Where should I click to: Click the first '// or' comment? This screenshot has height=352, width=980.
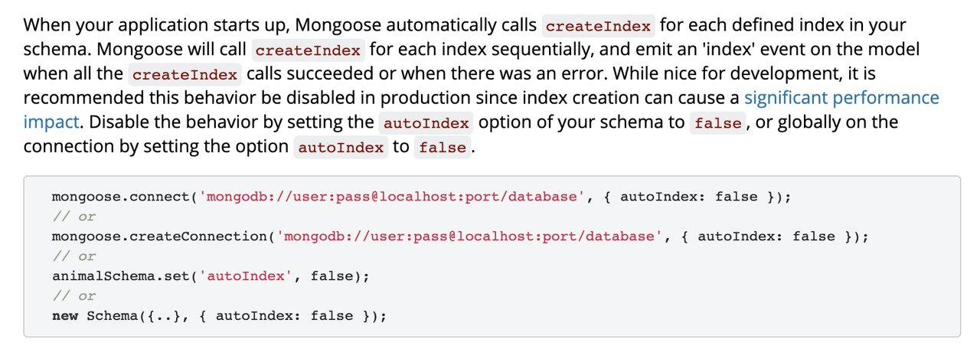(x=74, y=217)
